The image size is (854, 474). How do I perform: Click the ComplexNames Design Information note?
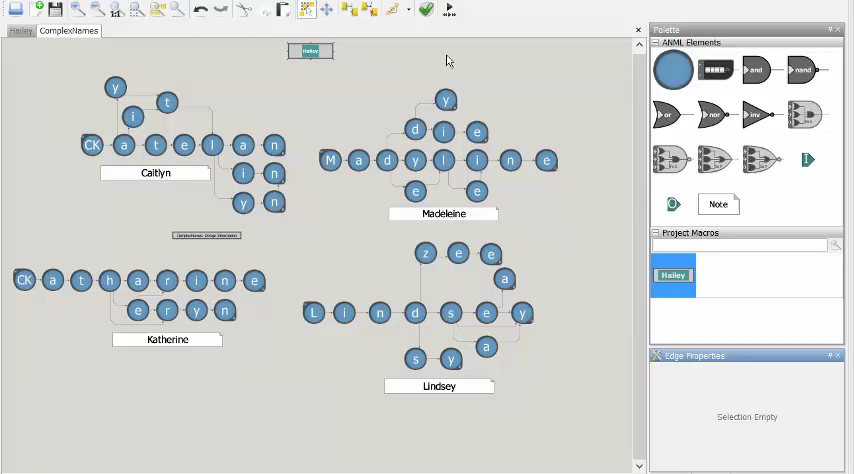pos(206,235)
